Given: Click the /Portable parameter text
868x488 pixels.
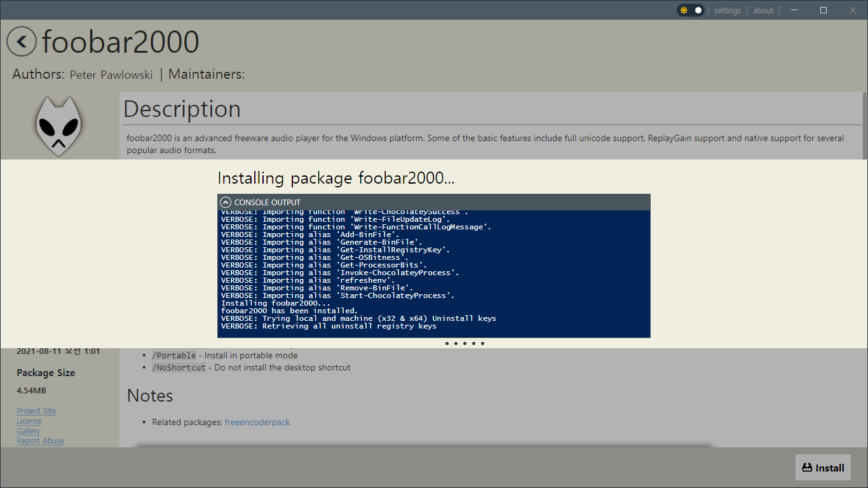Looking at the screenshot, I should [x=173, y=355].
